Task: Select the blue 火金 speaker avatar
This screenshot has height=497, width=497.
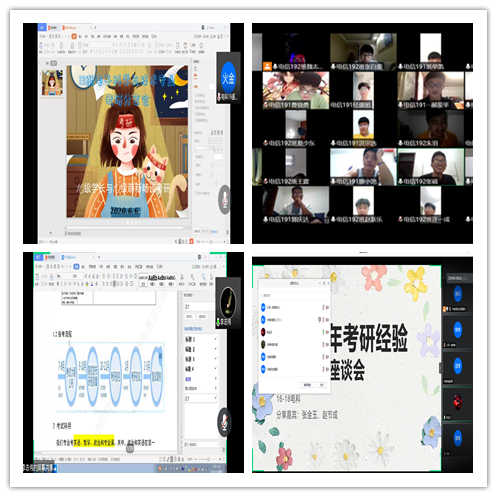Action: [229, 78]
